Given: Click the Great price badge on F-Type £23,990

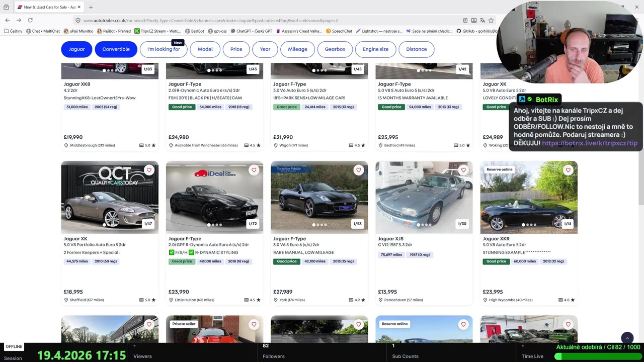Looking at the screenshot, I should (182, 261).
